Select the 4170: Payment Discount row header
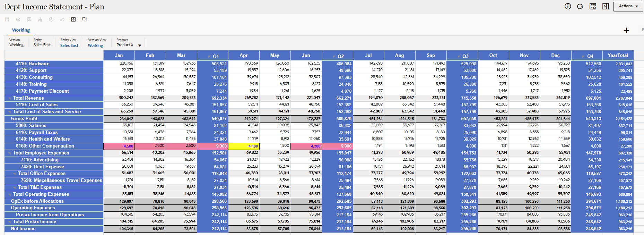This screenshot has width=644, height=235. click(54, 91)
